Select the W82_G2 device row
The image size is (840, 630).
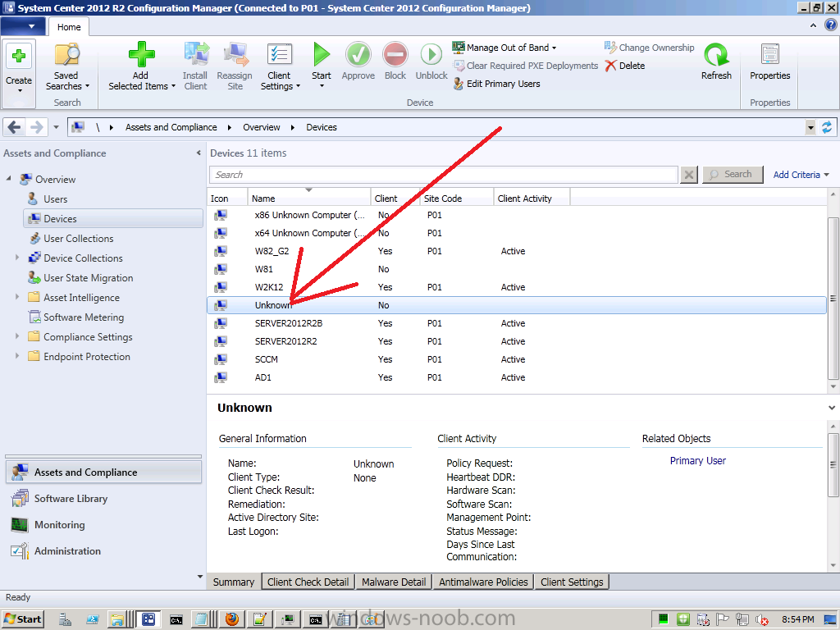(517, 251)
